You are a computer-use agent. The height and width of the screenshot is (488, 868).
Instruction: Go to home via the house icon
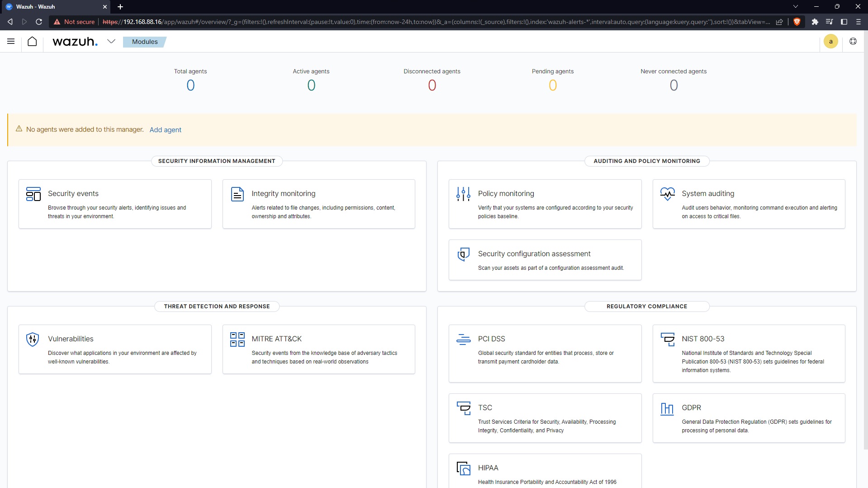32,41
